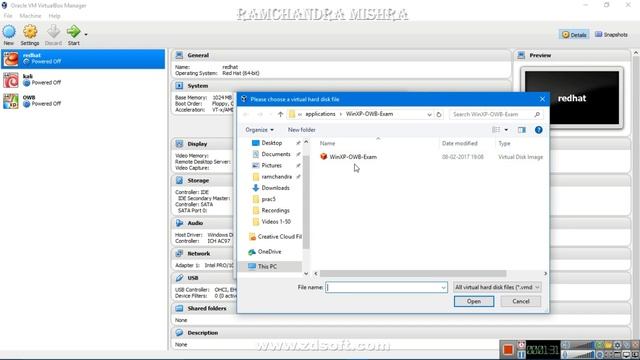
Task: Click the Back arrow in file dialog
Action: [x=246, y=114]
